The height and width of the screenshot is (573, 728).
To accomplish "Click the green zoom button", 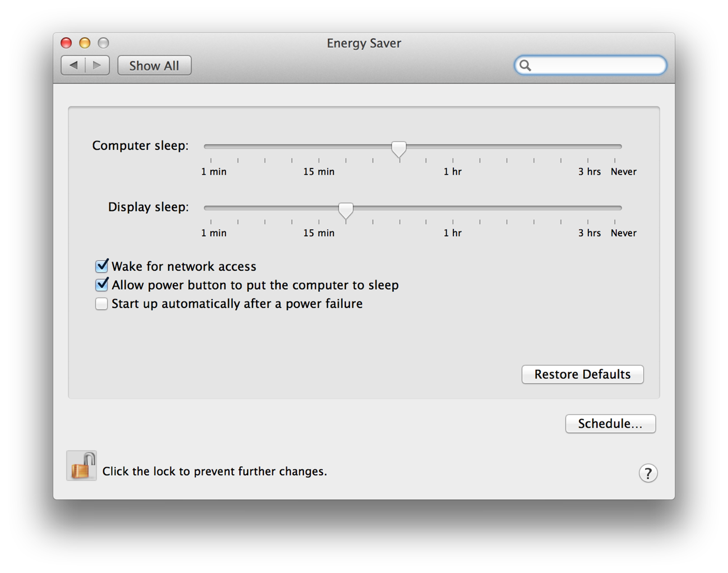I will click(x=103, y=43).
